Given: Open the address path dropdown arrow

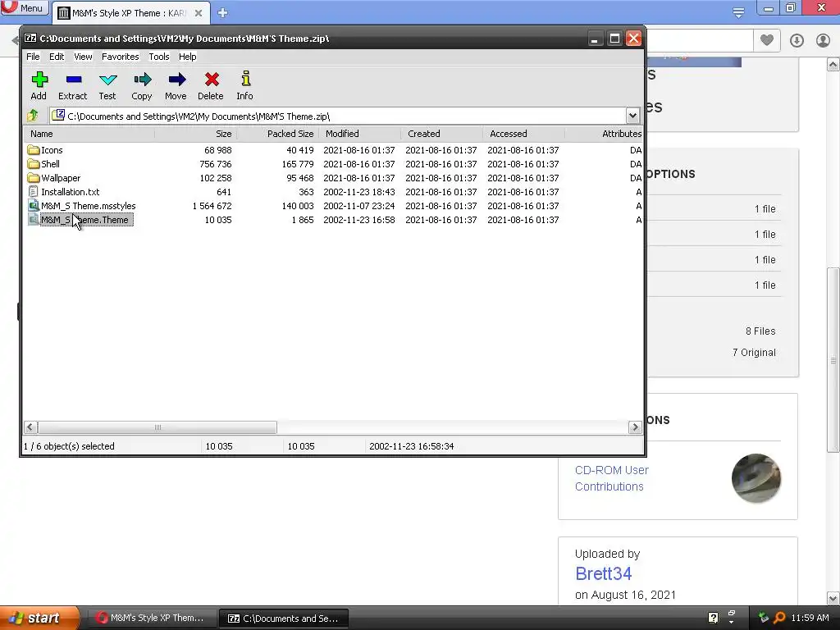Looking at the screenshot, I should coord(632,116).
